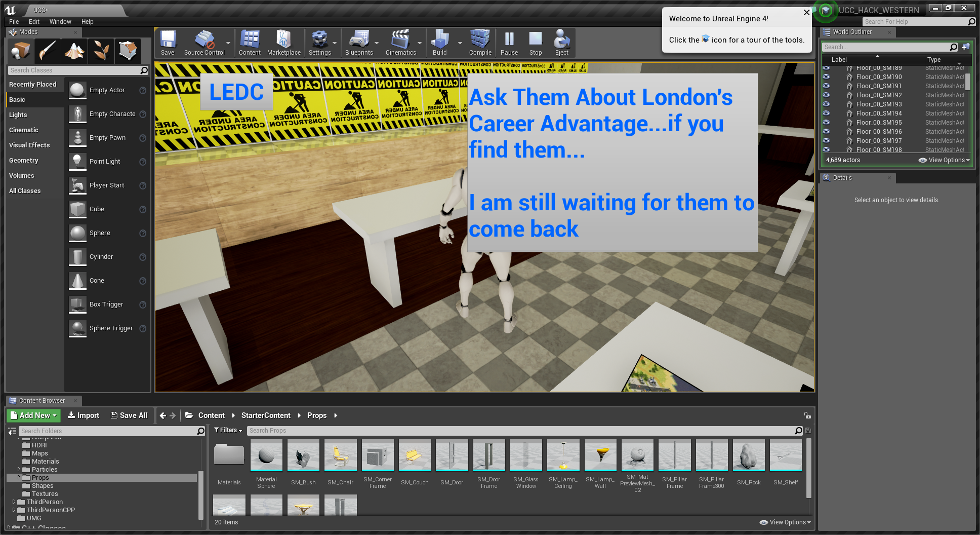The width and height of the screenshot is (980, 535).
Task: Toggle visibility of Floor_00_SM194
Action: coord(826,113)
